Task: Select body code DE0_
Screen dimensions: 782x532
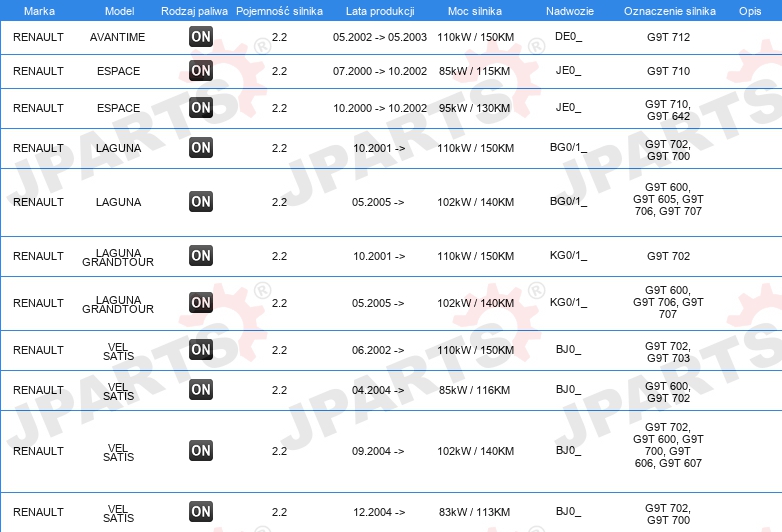Action: tap(569, 36)
